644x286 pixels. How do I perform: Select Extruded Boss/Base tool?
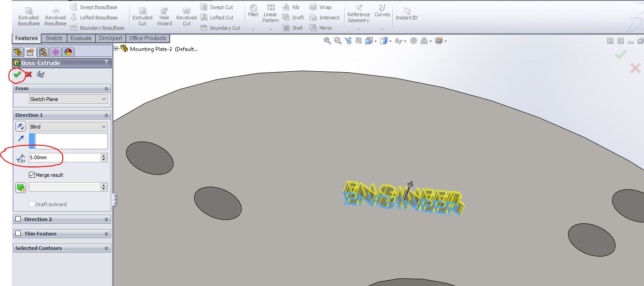28,17
